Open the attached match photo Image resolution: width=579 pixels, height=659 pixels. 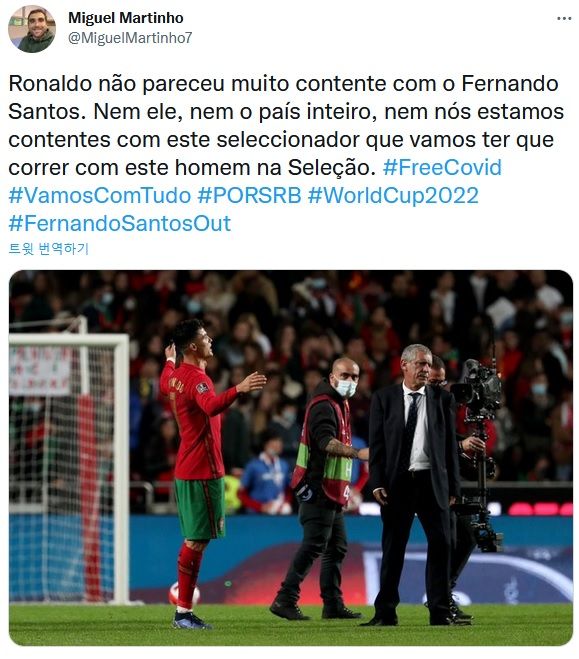click(x=291, y=458)
